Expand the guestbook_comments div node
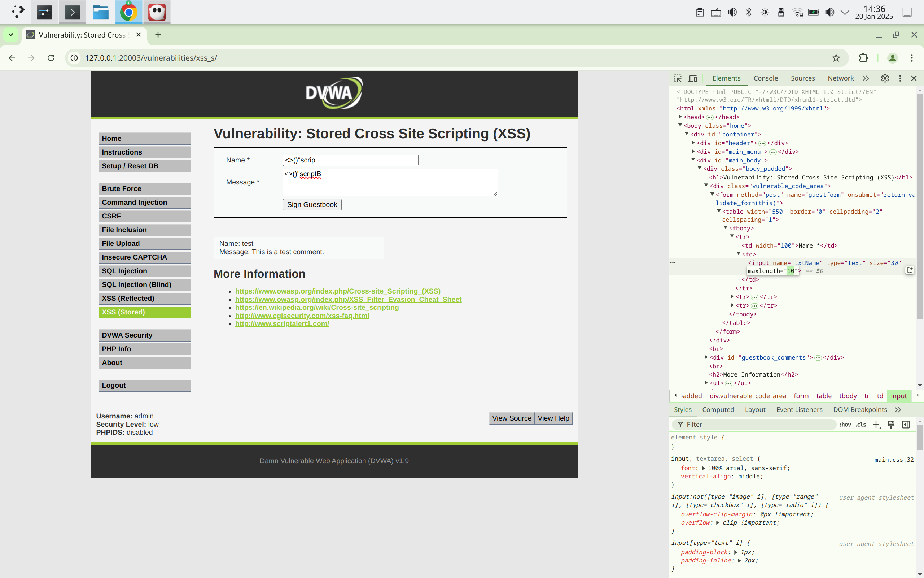Screen dimensions: 924x578 (x=706, y=357)
